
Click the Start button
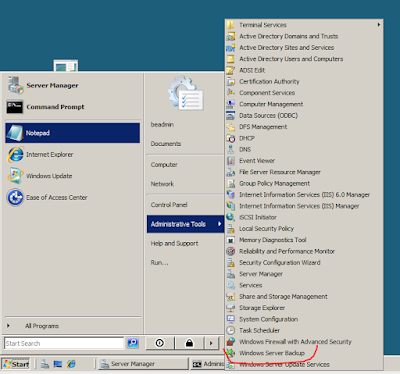click(x=16, y=364)
